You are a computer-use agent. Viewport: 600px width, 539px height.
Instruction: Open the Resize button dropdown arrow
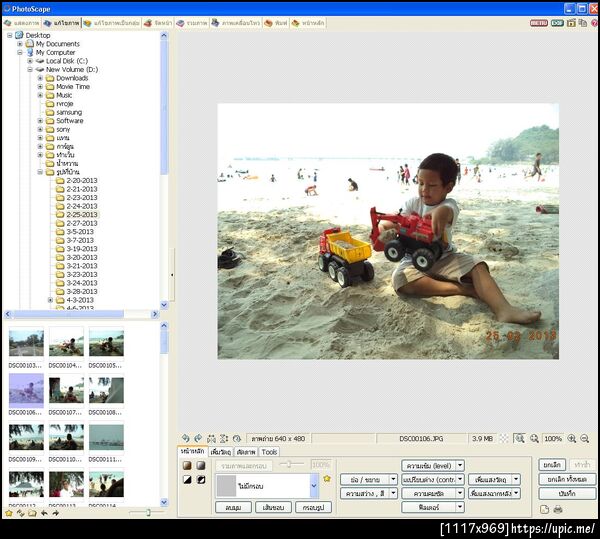[393, 479]
